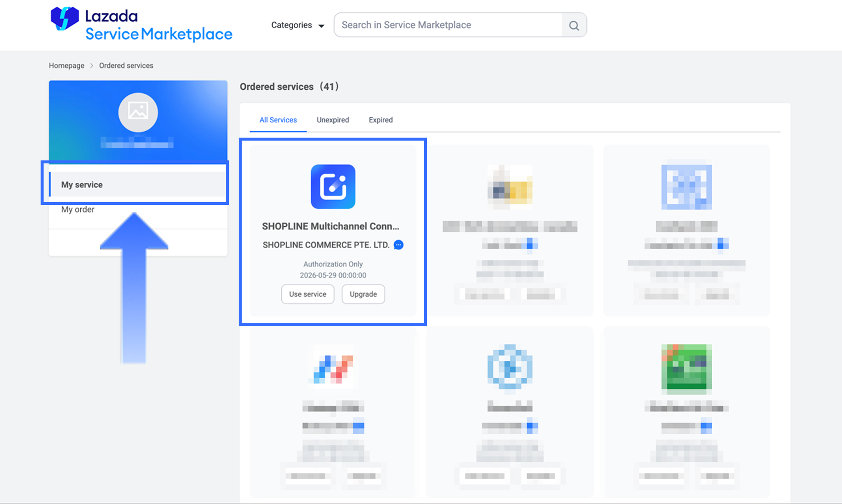
Task: Click the Ordered services (41) heading
Action: click(x=289, y=87)
